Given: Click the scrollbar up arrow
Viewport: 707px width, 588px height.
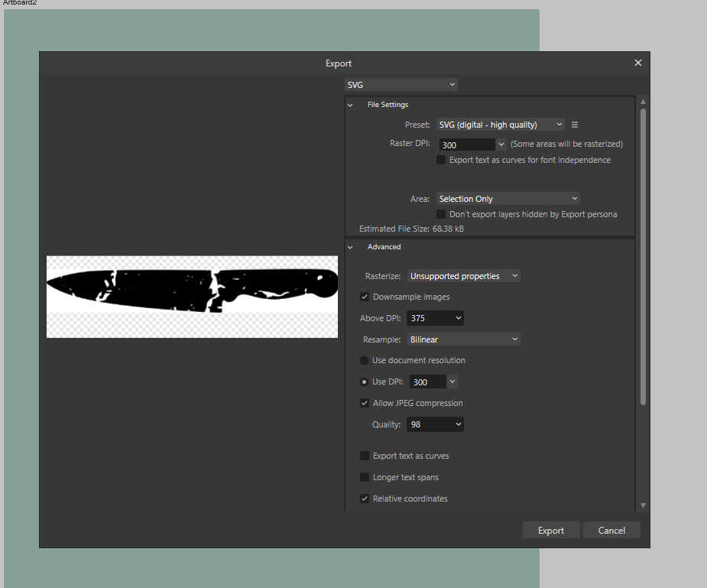Looking at the screenshot, I should point(643,102).
